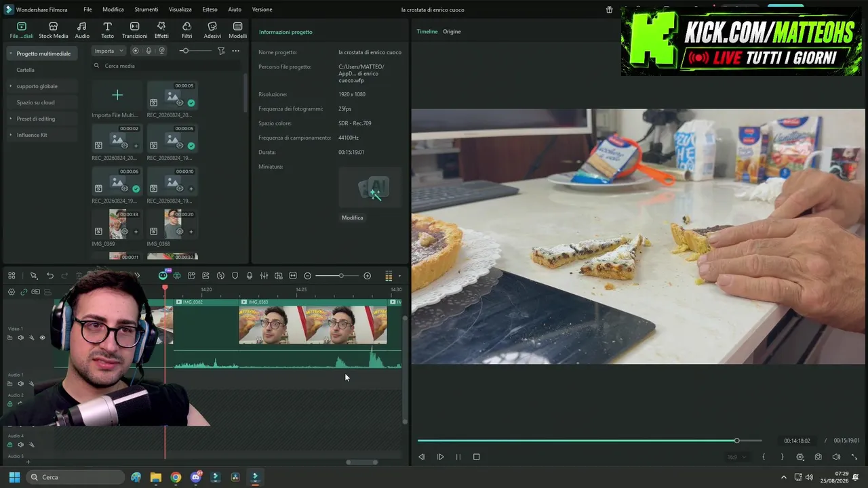Viewport: 868px width, 488px height.
Task: Mute the Audio 1 track
Action: click(x=20, y=384)
